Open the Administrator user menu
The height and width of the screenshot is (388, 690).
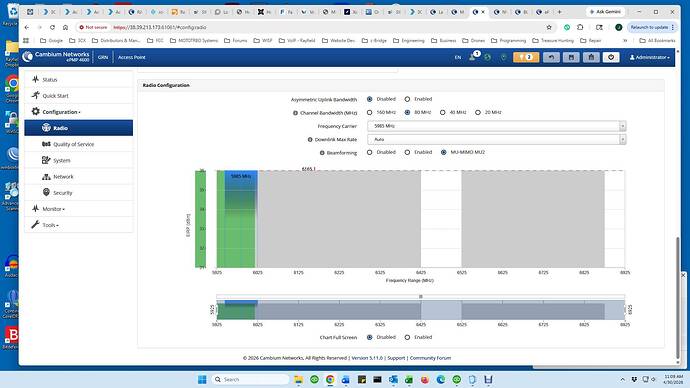pyautogui.click(x=650, y=57)
